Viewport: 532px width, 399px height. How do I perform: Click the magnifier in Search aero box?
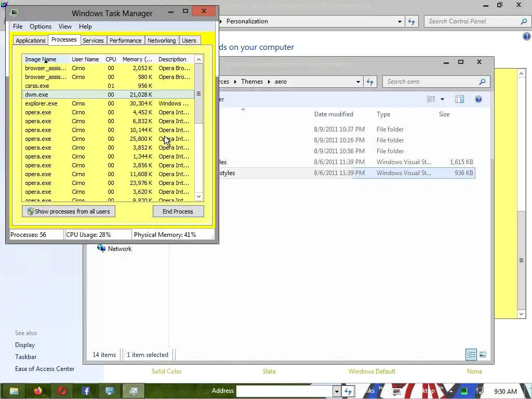[x=482, y=82]
